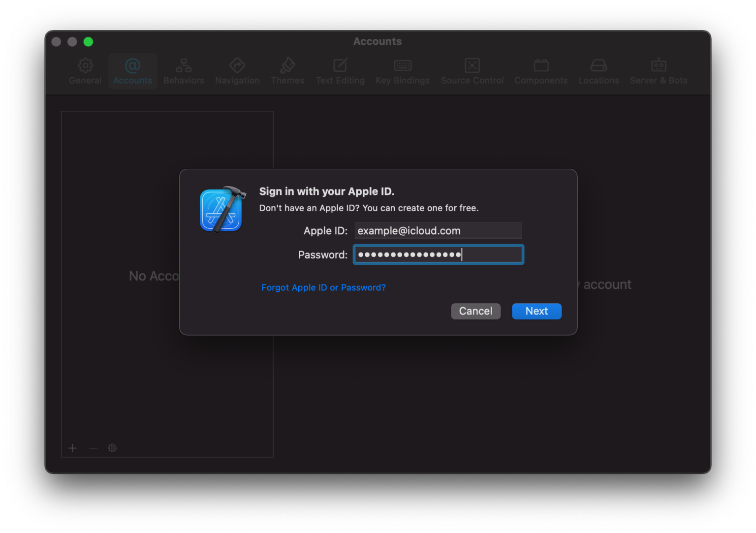The width and height of the screenshot is (756, 533).
Task: Open the Server & Bots pane
Action: [x=658, y=70]
